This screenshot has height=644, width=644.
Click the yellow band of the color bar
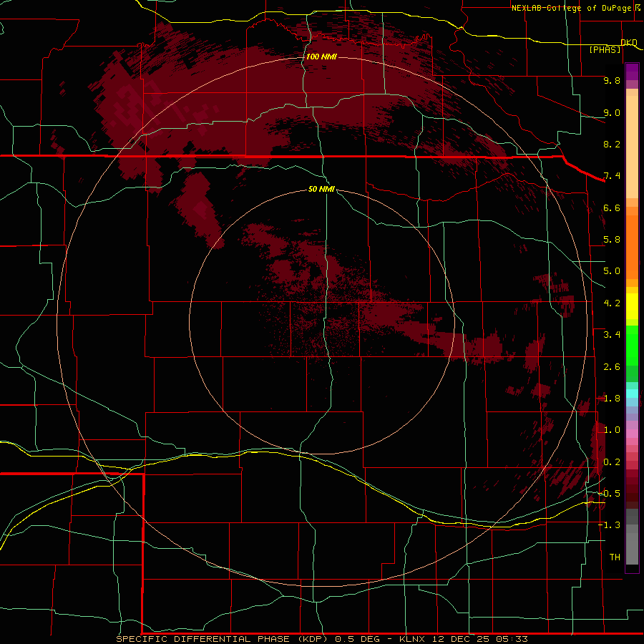tap(632, 306)
